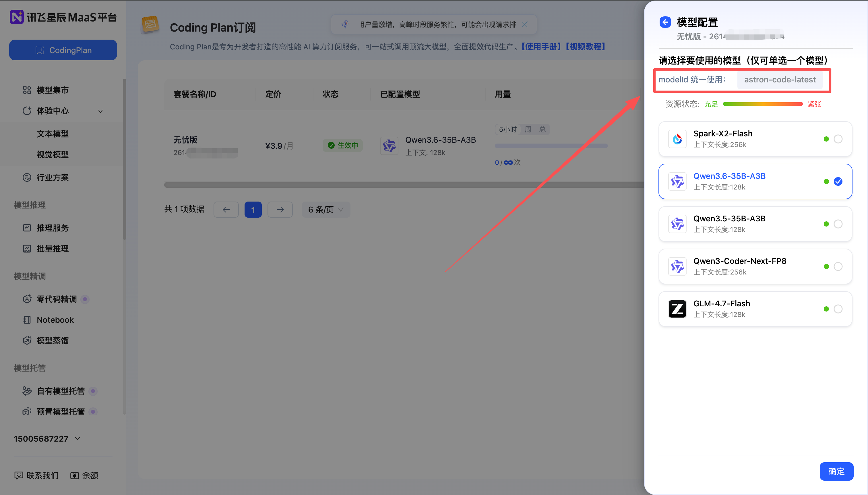Open 文本模型 submenu item

(x=53, y=134)
